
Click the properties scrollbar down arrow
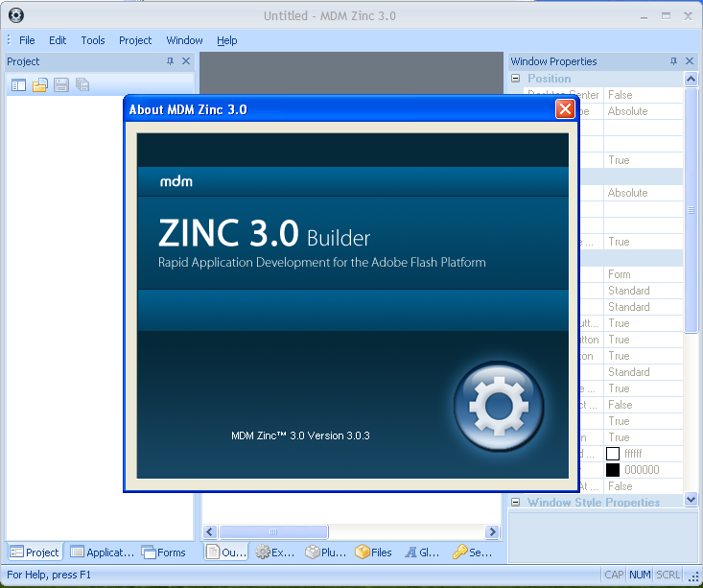[x=691, y=499]
